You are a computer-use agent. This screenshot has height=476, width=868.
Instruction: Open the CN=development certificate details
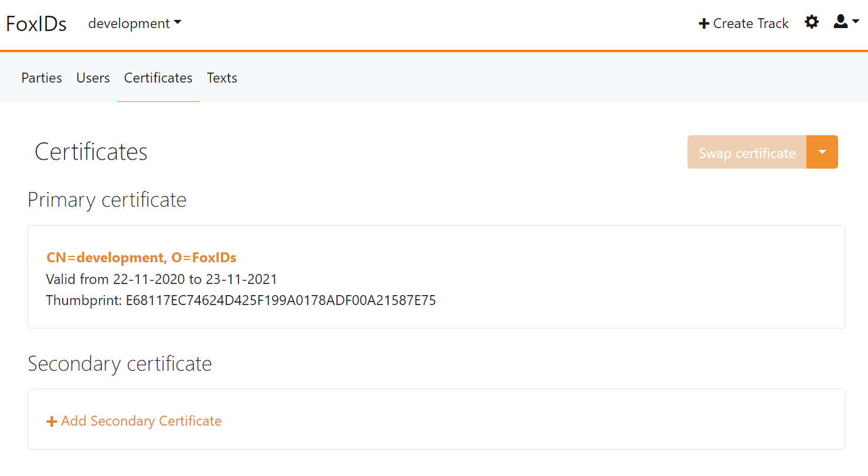tap(141, 257)
